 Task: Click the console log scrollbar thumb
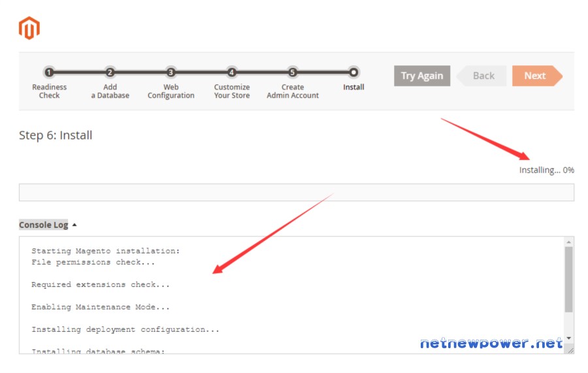click(568, 280)
